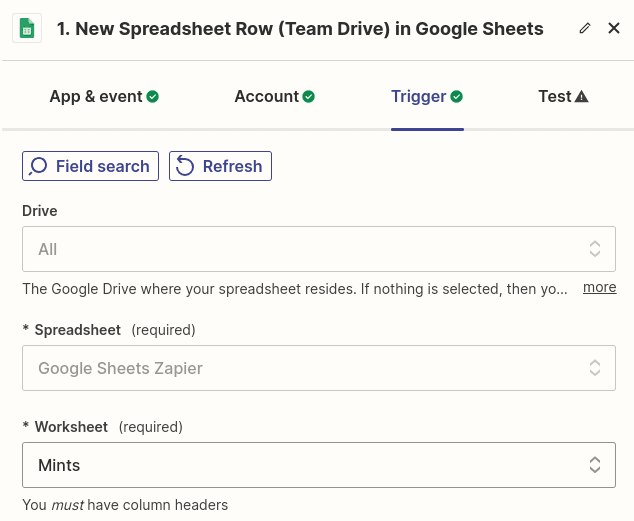
Task: Click the 'more' link under Drive
Action: (x=600, y=287)
